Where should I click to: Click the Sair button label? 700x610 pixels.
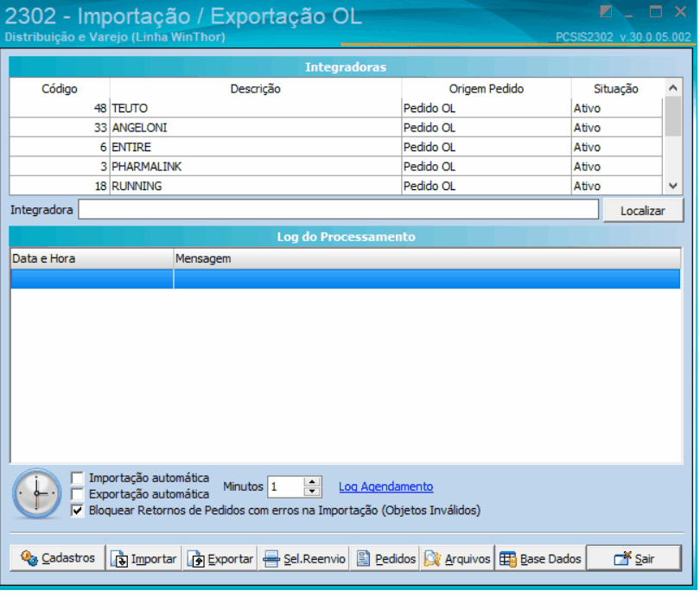pyautogui.click(x=644, y=559)
